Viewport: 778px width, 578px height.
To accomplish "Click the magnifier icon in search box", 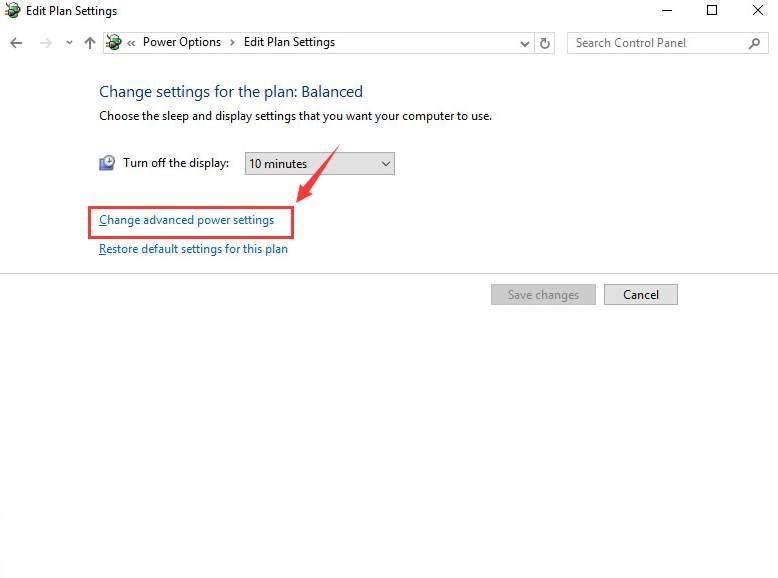I will pos(754,43).
